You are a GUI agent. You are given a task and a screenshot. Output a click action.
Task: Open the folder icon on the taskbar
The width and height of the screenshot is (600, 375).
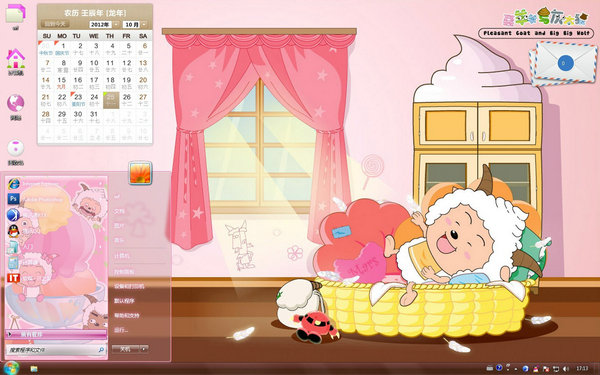tap(34, 368)
